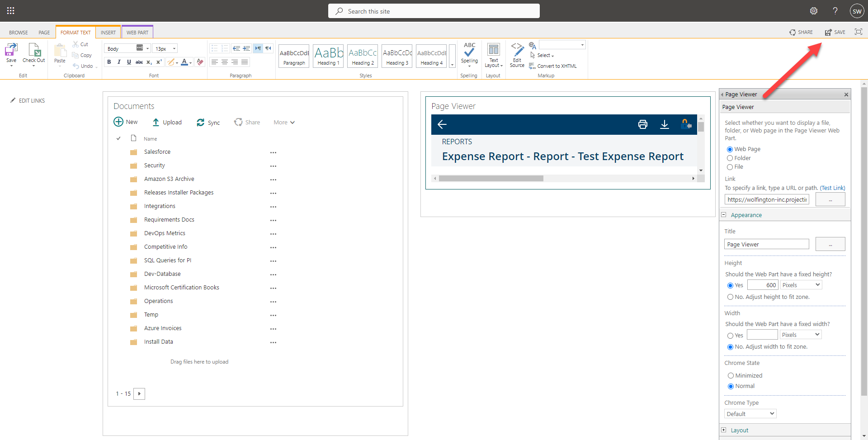Select No, adjust height to fit zone
Viewport: 868px width, 440px height.
(730, 297)
